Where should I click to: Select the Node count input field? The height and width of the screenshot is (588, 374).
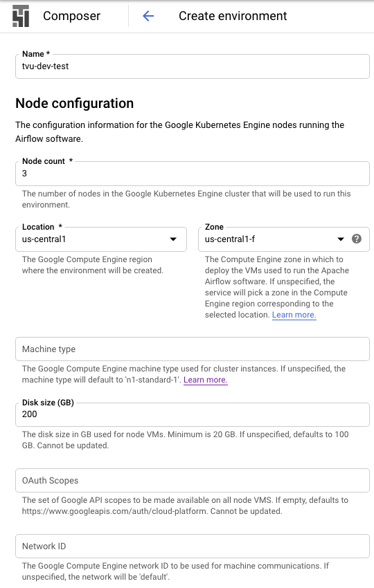[x=193, y=174]
